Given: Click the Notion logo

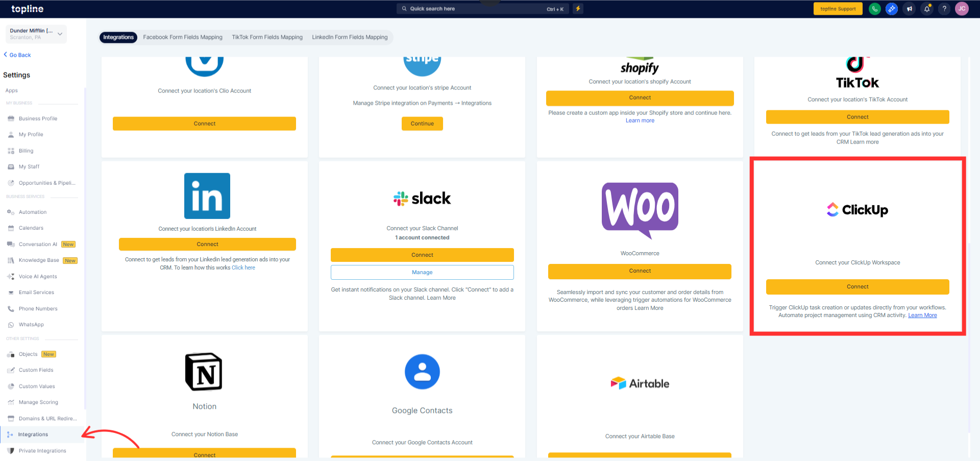Looking at the screenshot, I should tap(204, 372).
